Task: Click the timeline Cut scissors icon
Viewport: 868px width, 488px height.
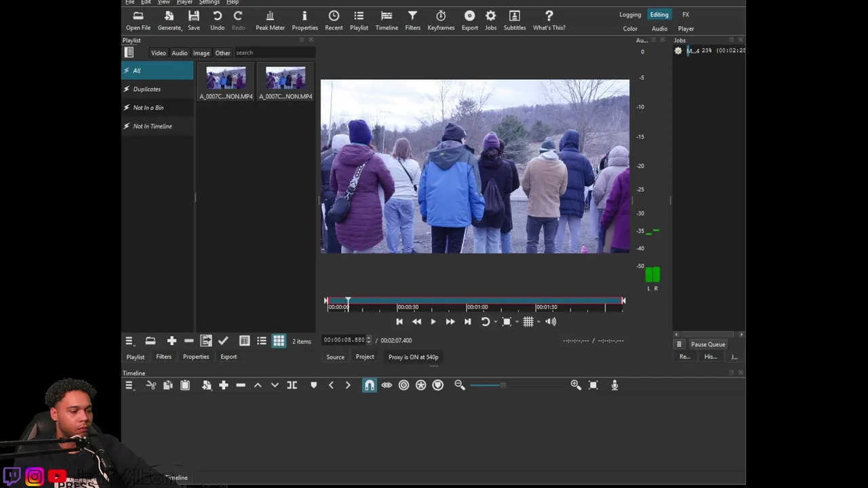Action: (x=151, y=385)
